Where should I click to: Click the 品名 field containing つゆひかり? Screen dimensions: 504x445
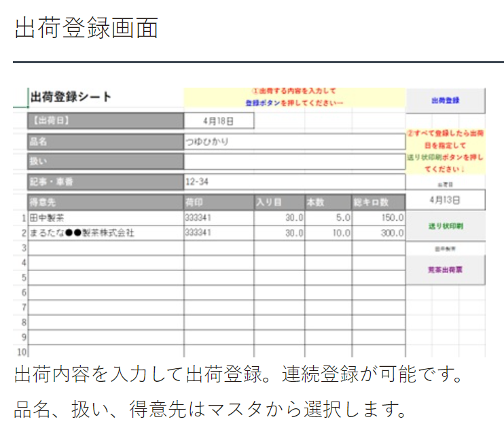click(294, 142)
